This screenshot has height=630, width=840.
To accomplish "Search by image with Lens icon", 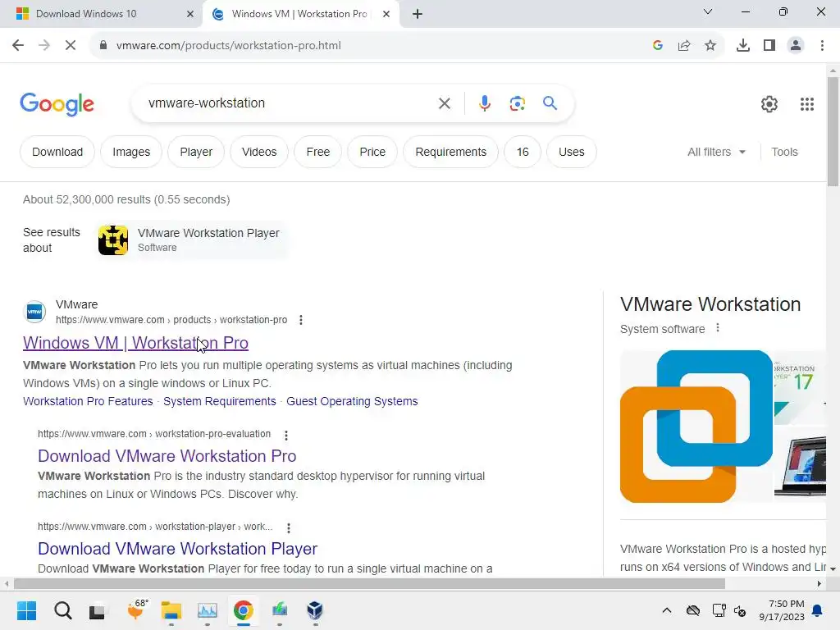I will [x=517, y=103].
